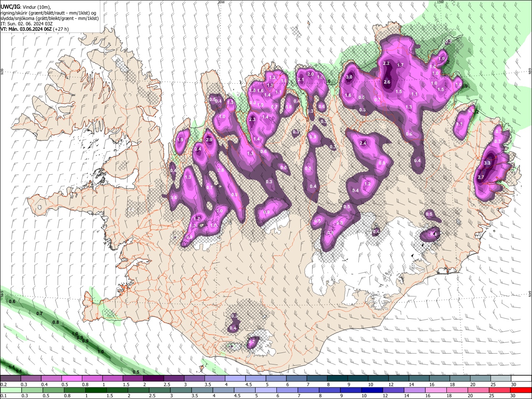Pick the deep blue lower swatch labeled 10
532x399 pixels.
click(372, 390)
